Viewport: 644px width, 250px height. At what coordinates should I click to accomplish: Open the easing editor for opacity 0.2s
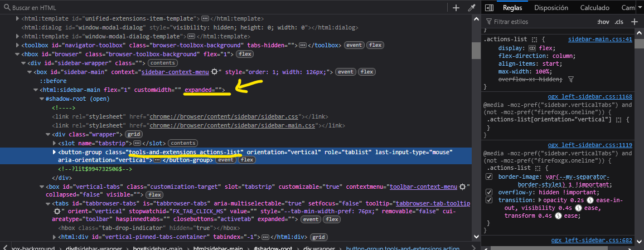point(589,200)
